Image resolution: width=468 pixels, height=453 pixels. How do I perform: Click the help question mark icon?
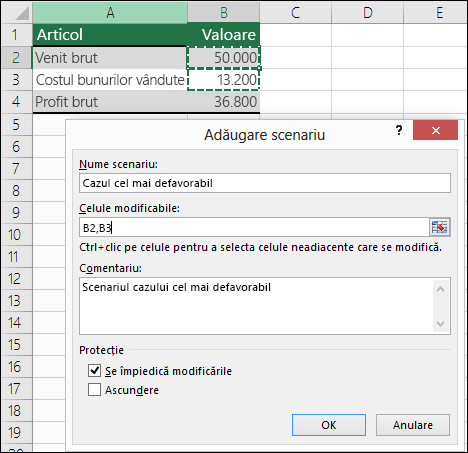click(x=399, y=130)
